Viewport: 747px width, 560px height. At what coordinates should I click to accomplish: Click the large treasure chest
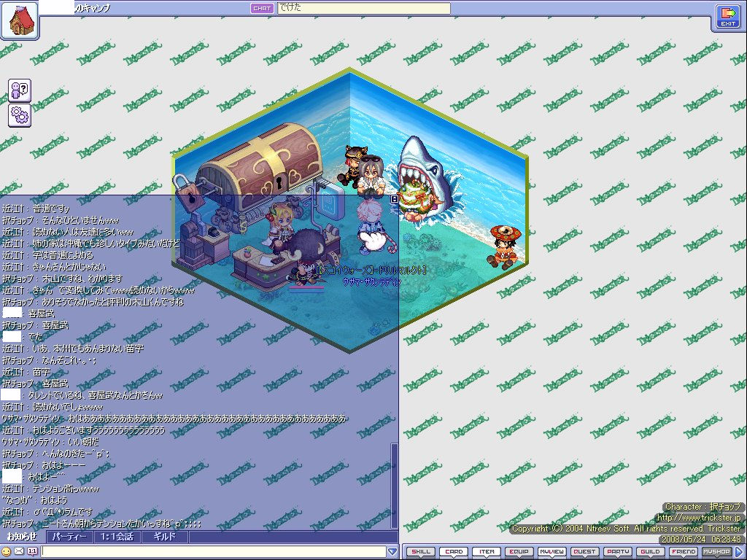(261, 167)
